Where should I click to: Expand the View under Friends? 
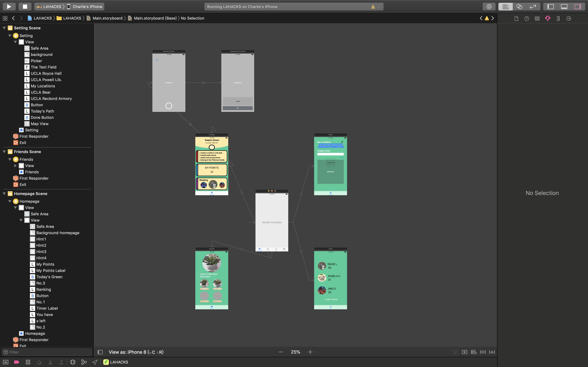[x=15, y=166]
